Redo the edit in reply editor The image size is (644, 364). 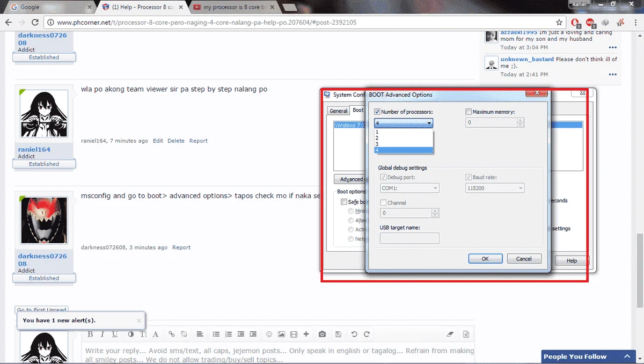(x=367, y=334)
